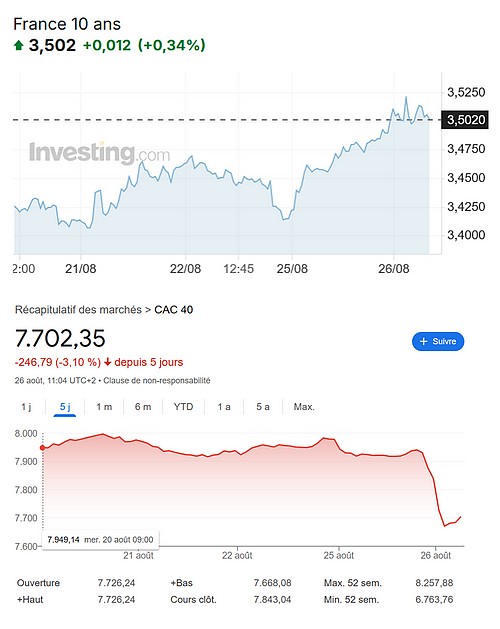500x629 pixels.
Task: Choose the 5 a range tab
Action: coord(263,407)
